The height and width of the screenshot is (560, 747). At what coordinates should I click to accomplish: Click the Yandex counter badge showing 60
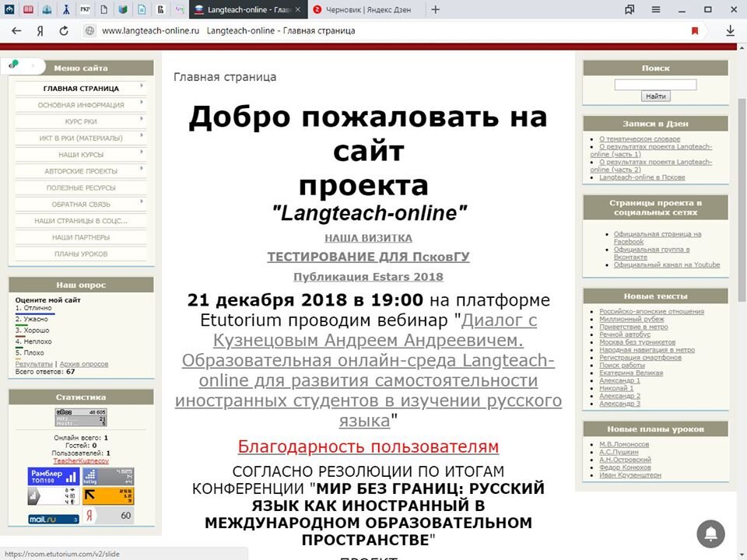(x=108, y=515)
